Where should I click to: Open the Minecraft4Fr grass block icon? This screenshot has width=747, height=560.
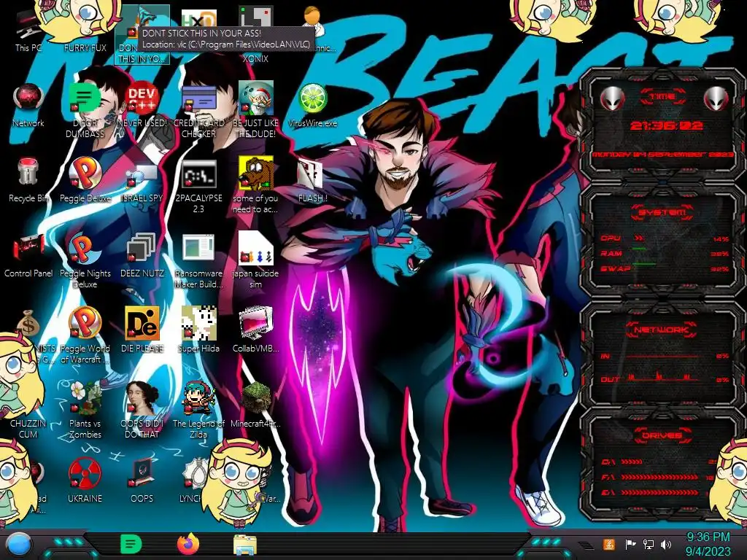point(255,405)
